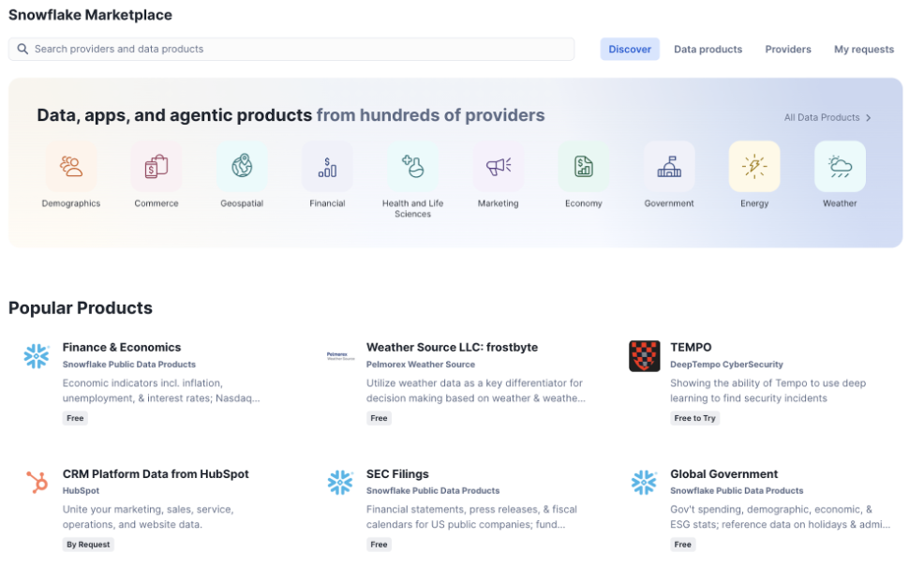The image size is (924, 583).
Task: Click the HubSpot provider name text
Action: [x=81, y=490]
